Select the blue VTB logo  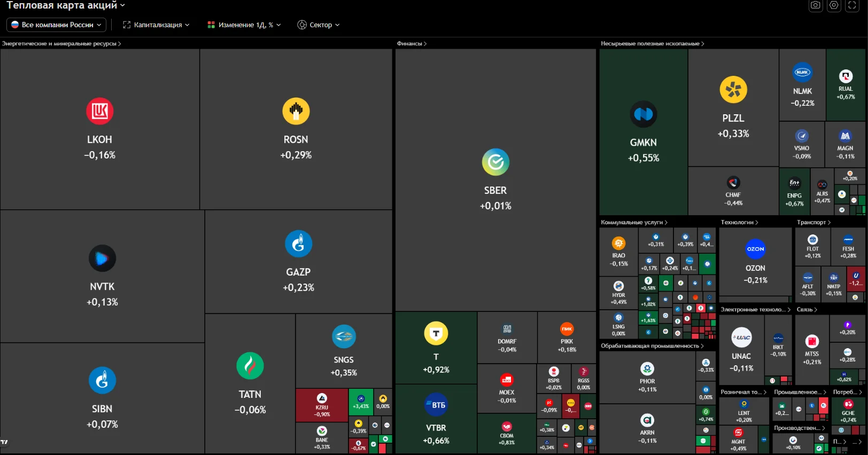[x=436, y=405]
